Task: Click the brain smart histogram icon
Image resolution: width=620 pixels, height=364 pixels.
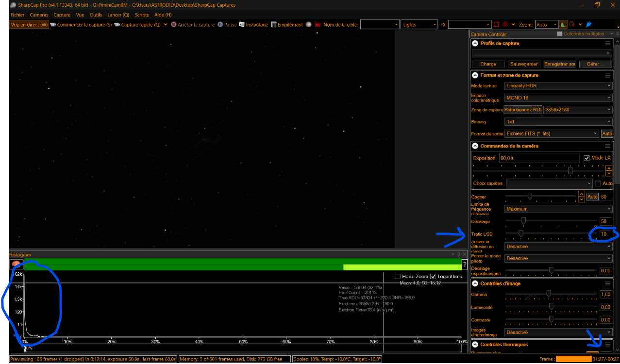Action: (16, 265)
